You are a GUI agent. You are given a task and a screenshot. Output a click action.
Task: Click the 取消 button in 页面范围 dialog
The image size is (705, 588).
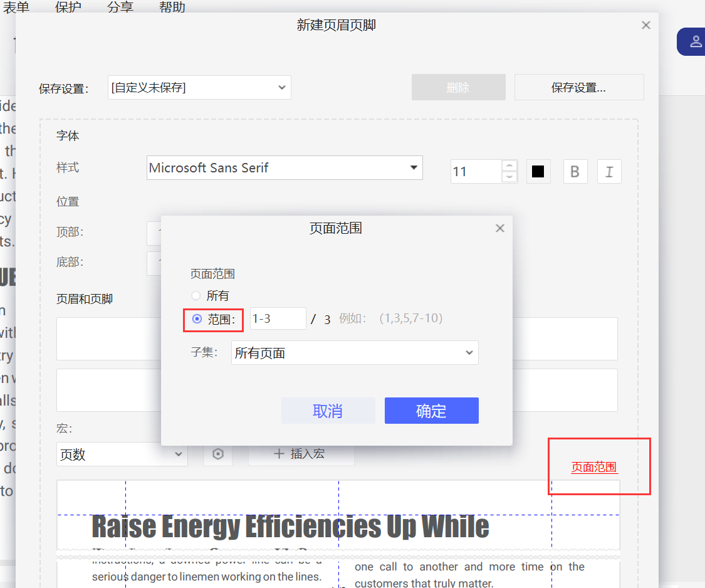(328, 410)
